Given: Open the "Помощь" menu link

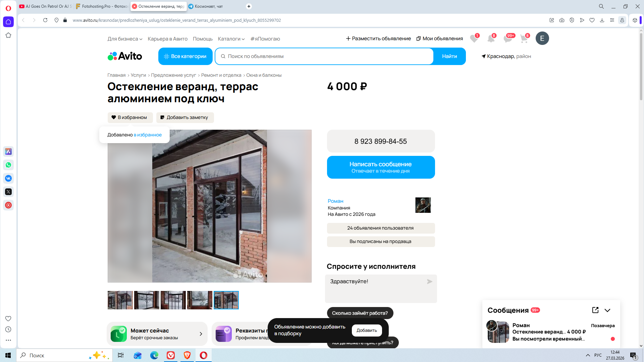Looking at the screenshot, I should tap(203, 39).
